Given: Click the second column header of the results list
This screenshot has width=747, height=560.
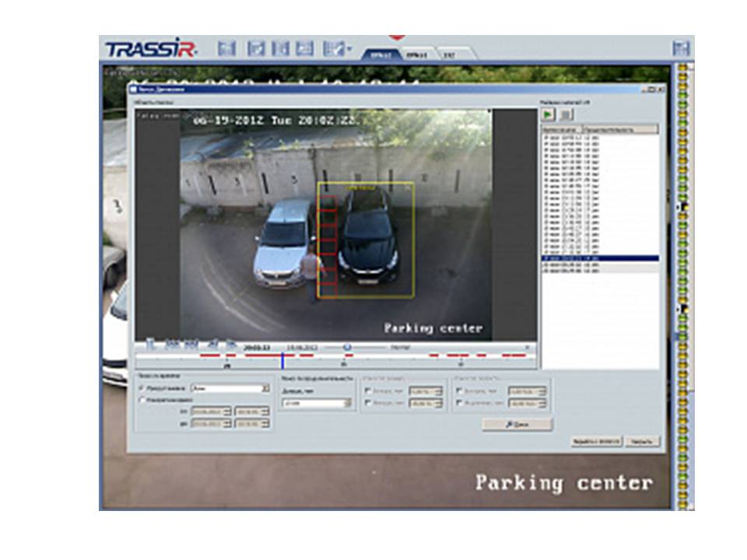Looking at the screenshot, I should coord(621,130).
